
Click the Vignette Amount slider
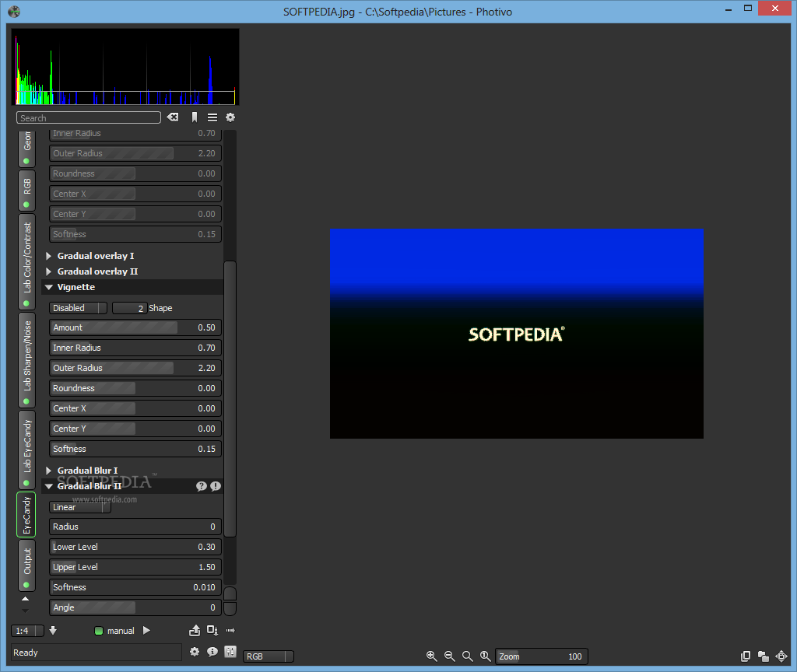coord(135,327)
